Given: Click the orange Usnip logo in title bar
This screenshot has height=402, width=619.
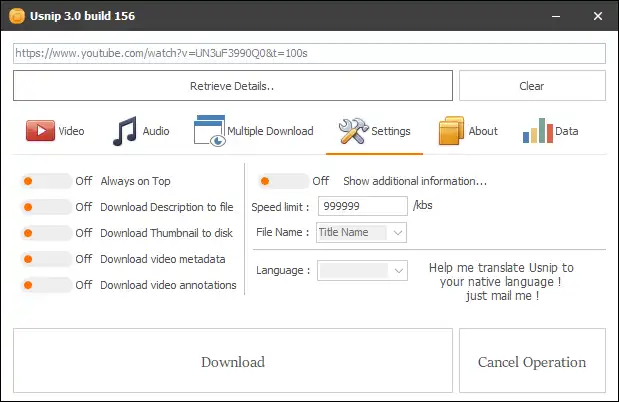Looking at the screenshot, I should (x=17, y=16).
